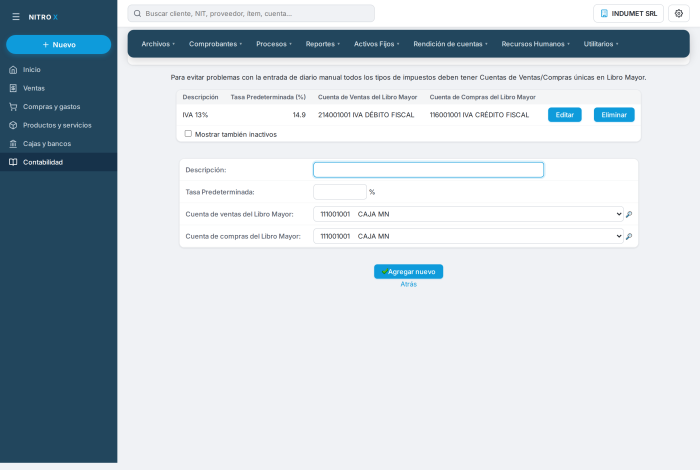Follow the Atrás link

408,284
